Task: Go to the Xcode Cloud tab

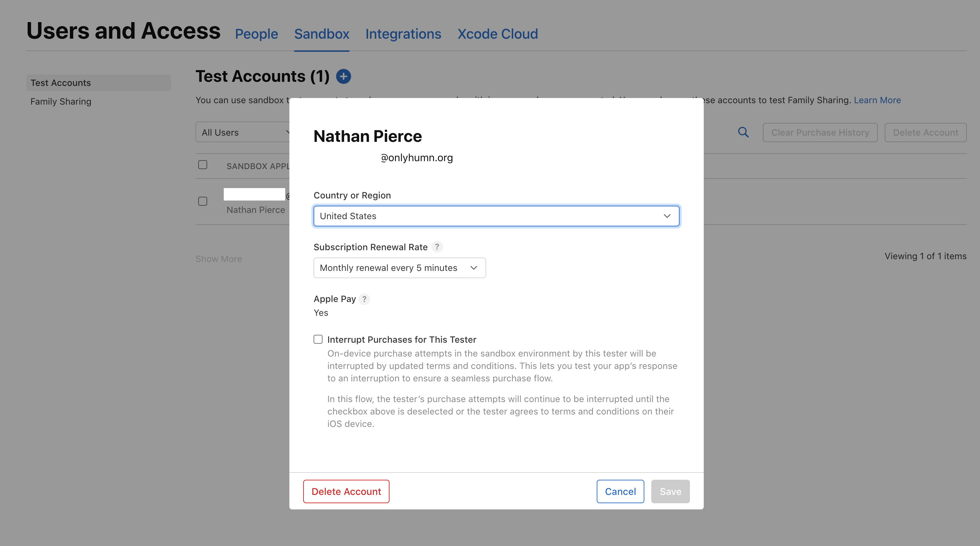Action: [497, 34]
